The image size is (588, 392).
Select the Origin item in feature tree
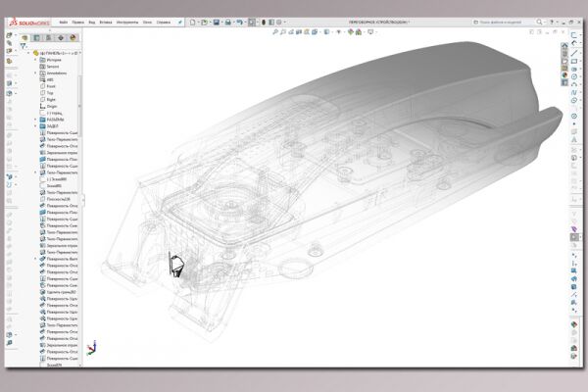pos(52,106)
